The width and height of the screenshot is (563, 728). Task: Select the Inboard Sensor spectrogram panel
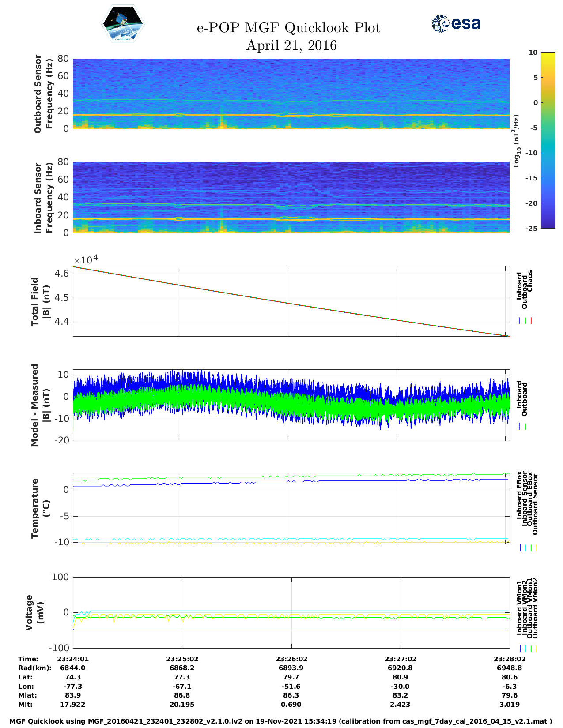tap(291, 197)
